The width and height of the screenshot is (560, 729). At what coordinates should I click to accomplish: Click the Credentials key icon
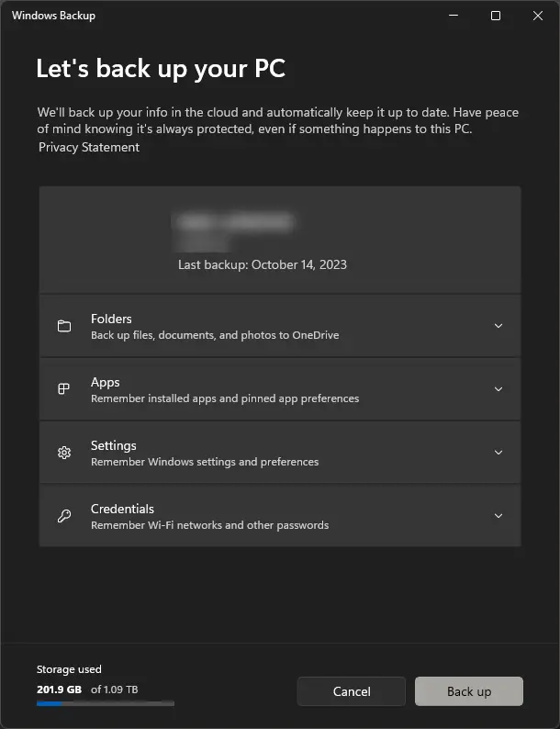pyautogui.click(x=64, y=516)
